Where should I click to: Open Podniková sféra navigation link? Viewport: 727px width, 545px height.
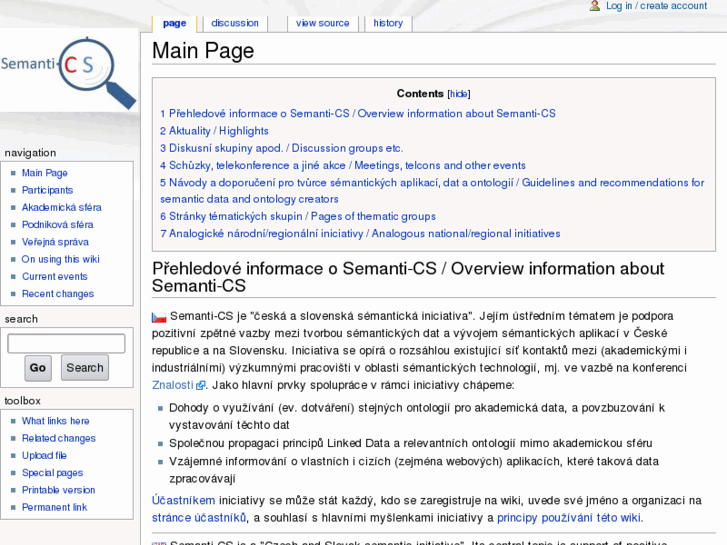pos(57,224)
